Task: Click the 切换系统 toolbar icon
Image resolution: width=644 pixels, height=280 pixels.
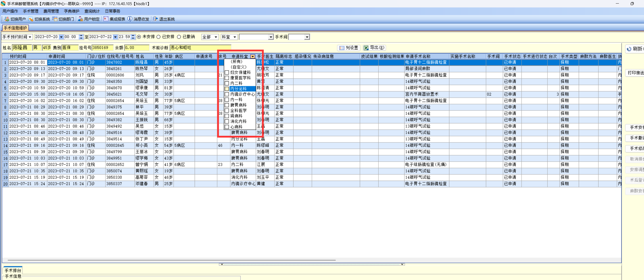Action: (31, 19)
